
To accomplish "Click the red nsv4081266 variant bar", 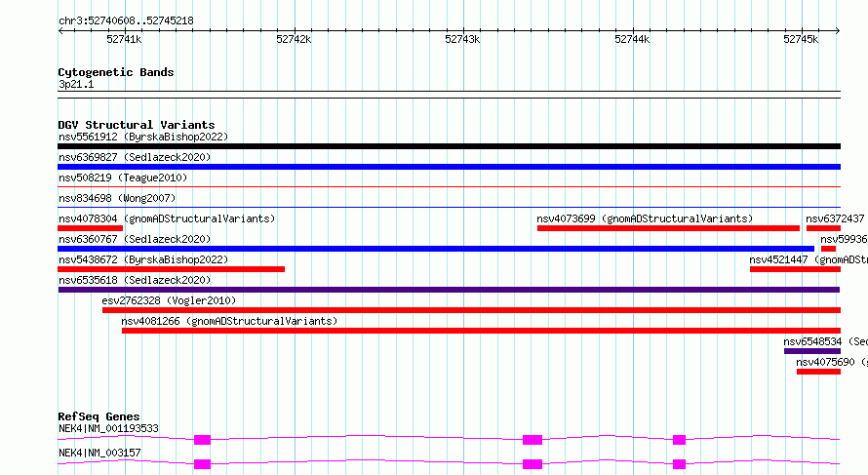I will 481,331.
